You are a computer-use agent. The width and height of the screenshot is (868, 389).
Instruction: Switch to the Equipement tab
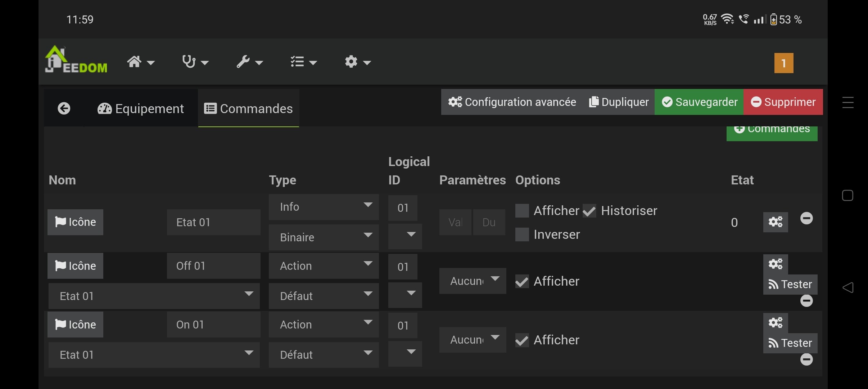(141, 108)
